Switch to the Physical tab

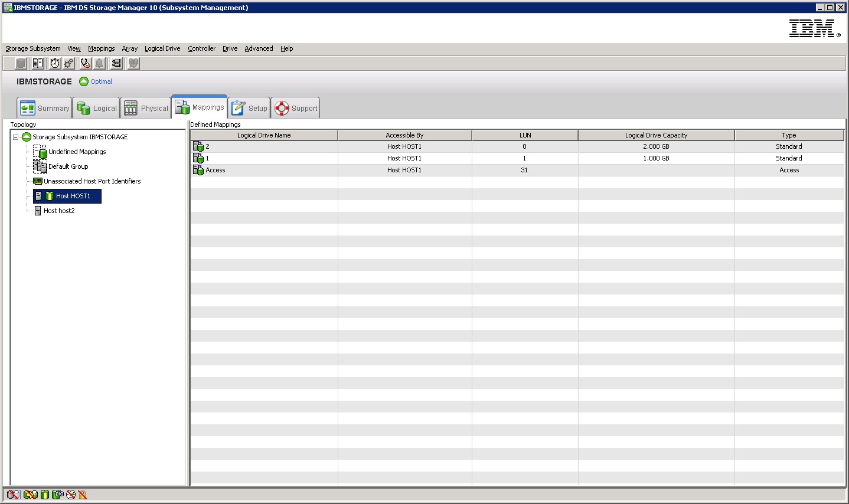146,108
